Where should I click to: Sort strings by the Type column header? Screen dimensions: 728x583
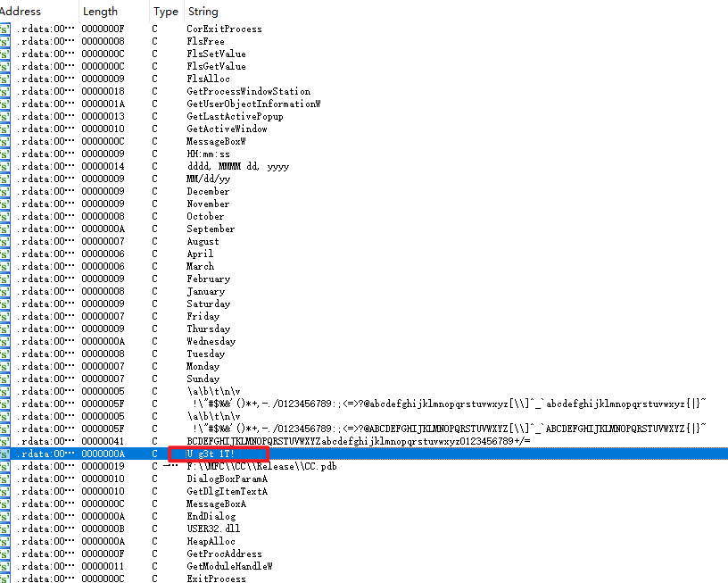[x=166, y=11]
